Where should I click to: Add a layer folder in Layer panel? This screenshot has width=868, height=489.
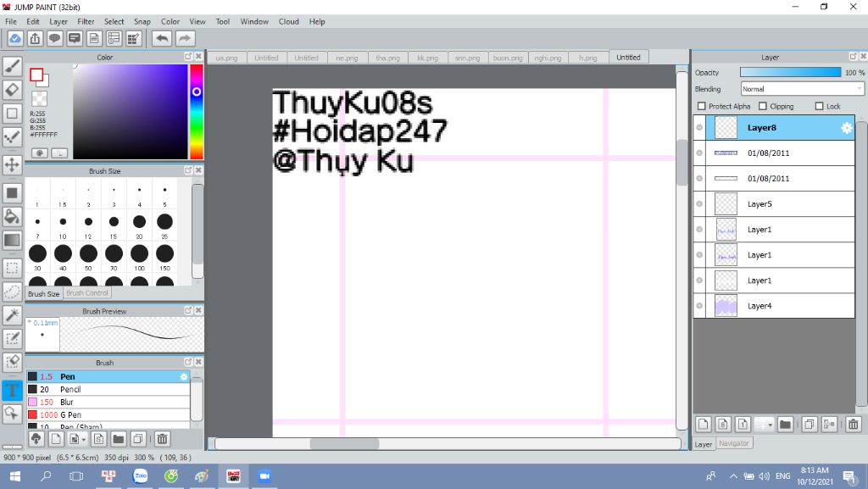[x=785, y=425]
